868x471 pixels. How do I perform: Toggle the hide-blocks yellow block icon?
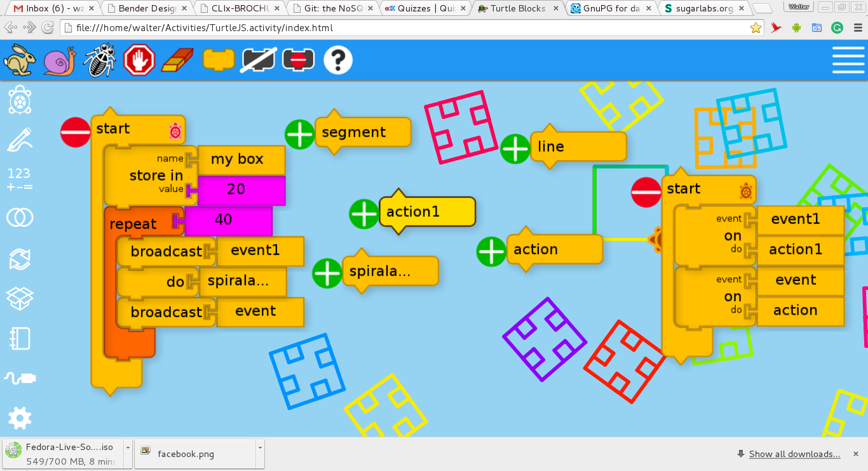pos(219,60)
